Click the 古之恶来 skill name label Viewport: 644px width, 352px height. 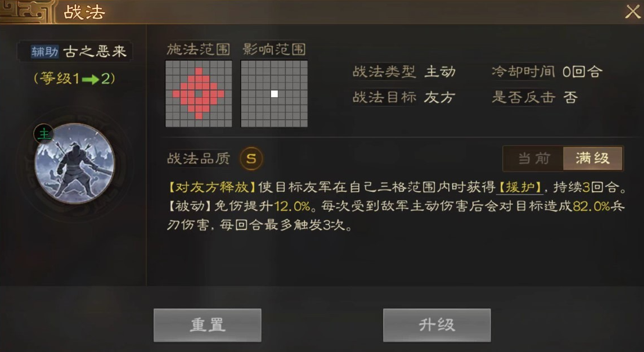click(94, 51)
